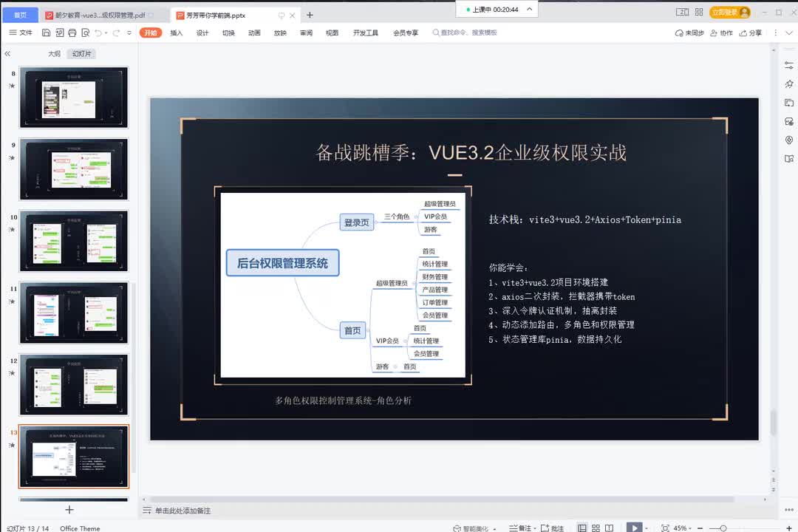Open the animation star sidebar icon
The image size is (798, 532).
[x=789, y=84]
